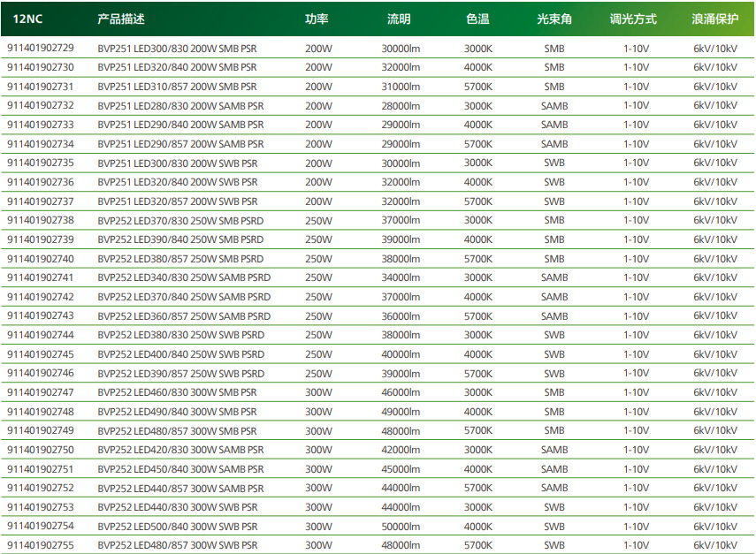Select code 911401902748
The width and height of the screenshot is (756, 554).
click(41, 411)
